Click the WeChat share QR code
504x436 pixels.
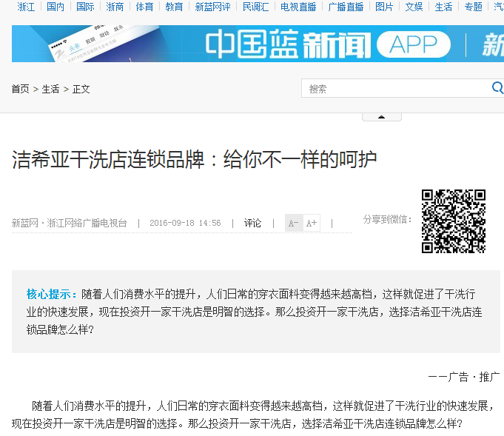[453, 221]
